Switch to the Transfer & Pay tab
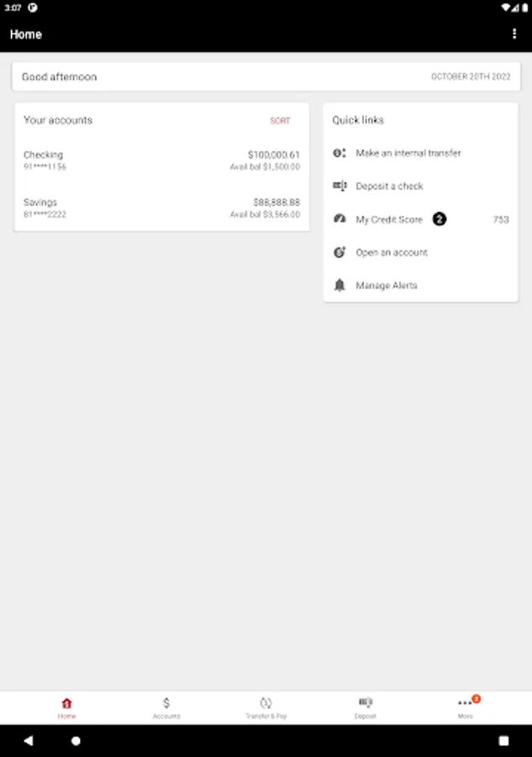Viewport: 532px width, 757px height. point(266,707)
